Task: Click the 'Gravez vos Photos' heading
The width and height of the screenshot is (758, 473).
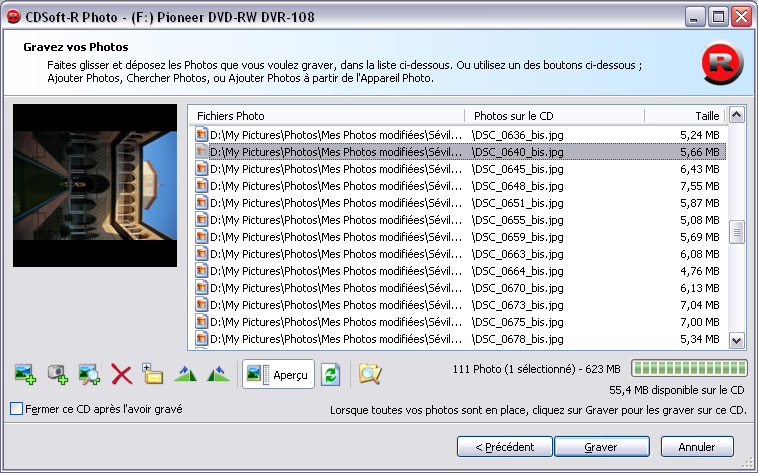Action: pyautogui.click(x=76, y=47)
